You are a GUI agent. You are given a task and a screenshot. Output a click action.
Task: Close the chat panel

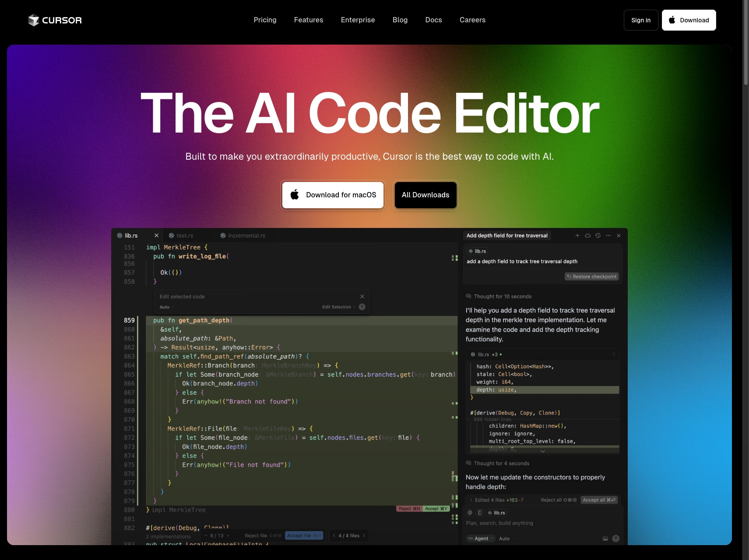tap(619, 235)
